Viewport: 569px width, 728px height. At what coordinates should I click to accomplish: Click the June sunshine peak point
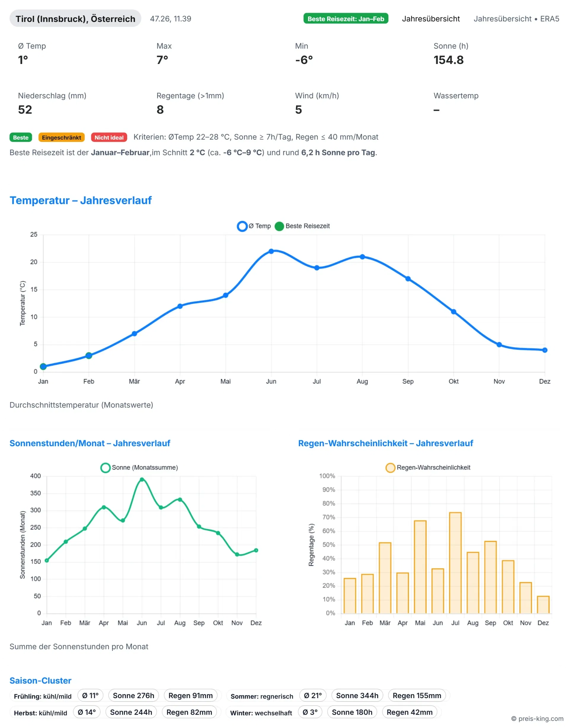(x=142, y=480)
